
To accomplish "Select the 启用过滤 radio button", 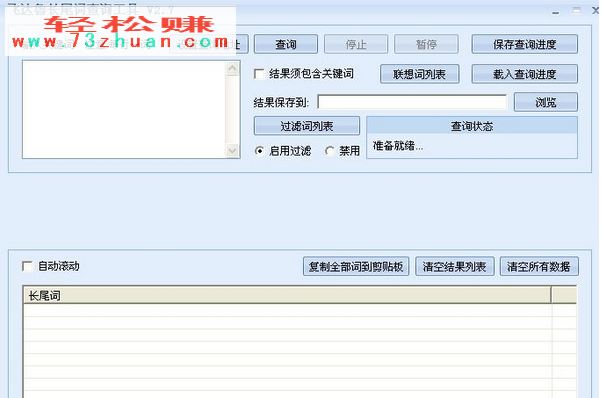I will pyautogui.click(x=260, y=151).
